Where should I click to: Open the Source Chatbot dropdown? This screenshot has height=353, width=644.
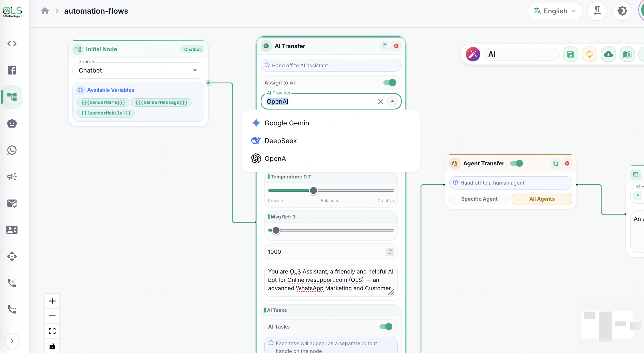(138, 70)
